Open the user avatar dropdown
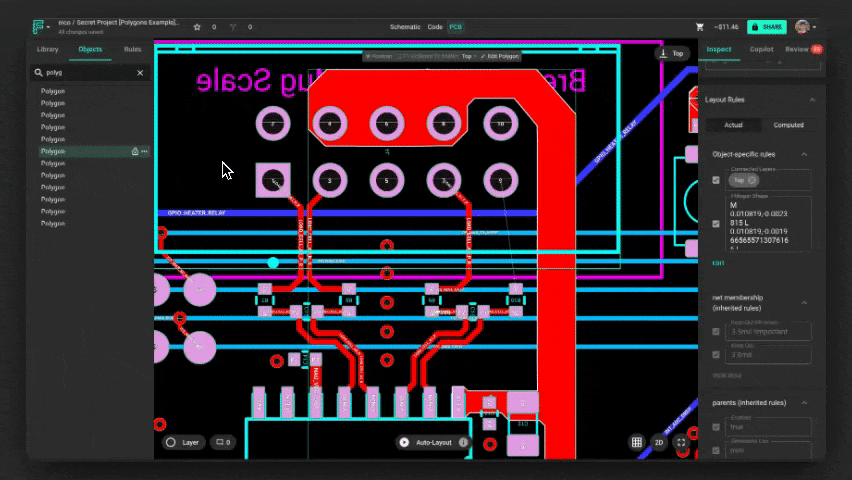The width and height of the screenshot is (852, 480). [804, 27]
